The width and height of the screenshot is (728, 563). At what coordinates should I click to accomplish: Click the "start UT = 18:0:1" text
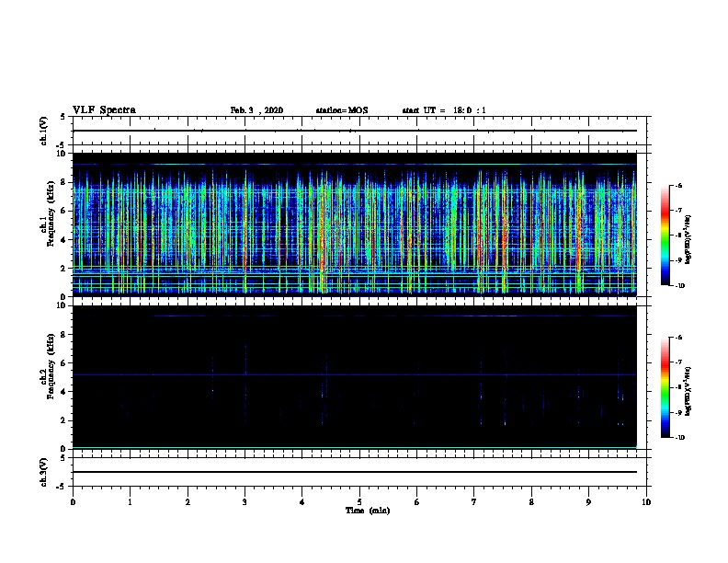(x=444, y=110)
